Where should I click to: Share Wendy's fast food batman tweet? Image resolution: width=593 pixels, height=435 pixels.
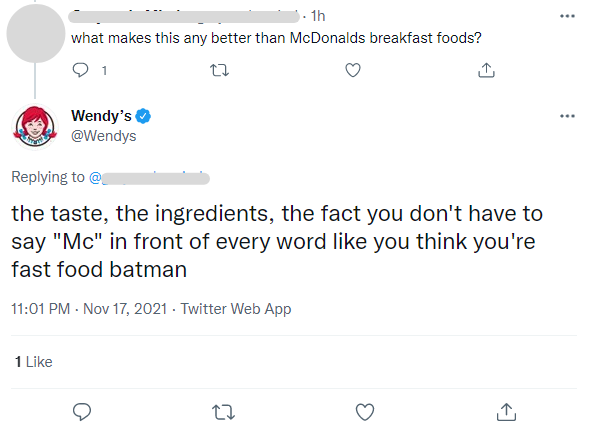(506, 412)
